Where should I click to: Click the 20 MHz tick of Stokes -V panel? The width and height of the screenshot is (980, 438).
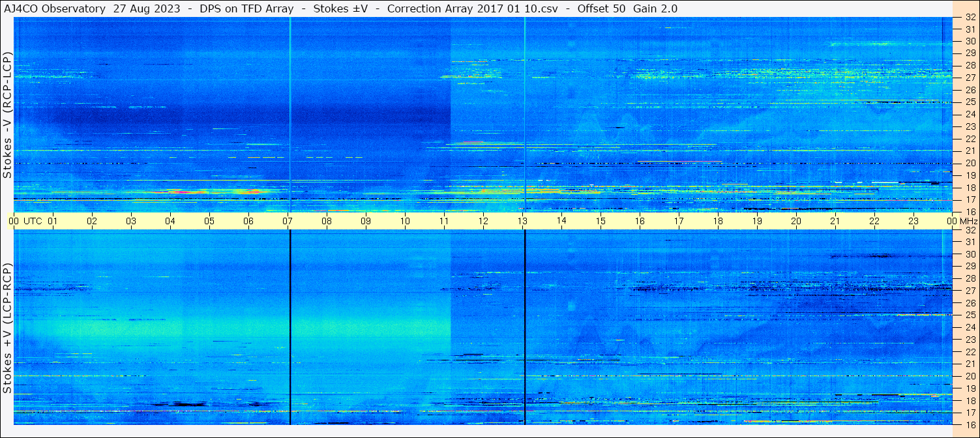coord(970,163)
